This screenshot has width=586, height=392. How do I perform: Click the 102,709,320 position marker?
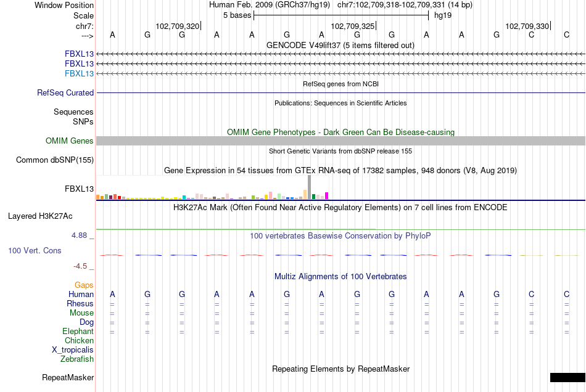pos(178,26)
